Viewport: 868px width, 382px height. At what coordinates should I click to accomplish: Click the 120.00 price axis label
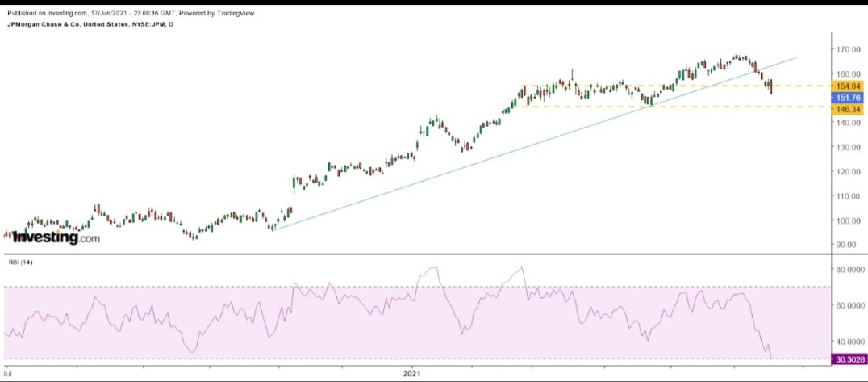[x=849, y=171]
